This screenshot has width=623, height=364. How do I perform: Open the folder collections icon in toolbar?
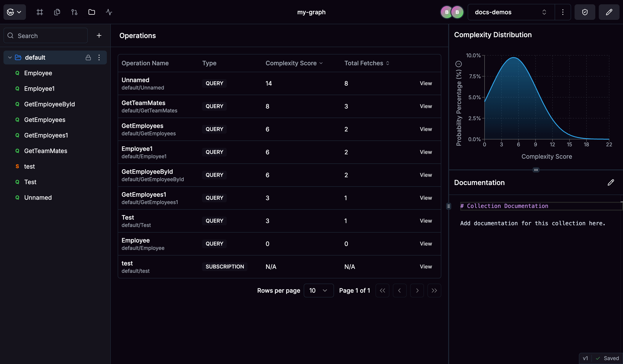click(x=92, y=12)
